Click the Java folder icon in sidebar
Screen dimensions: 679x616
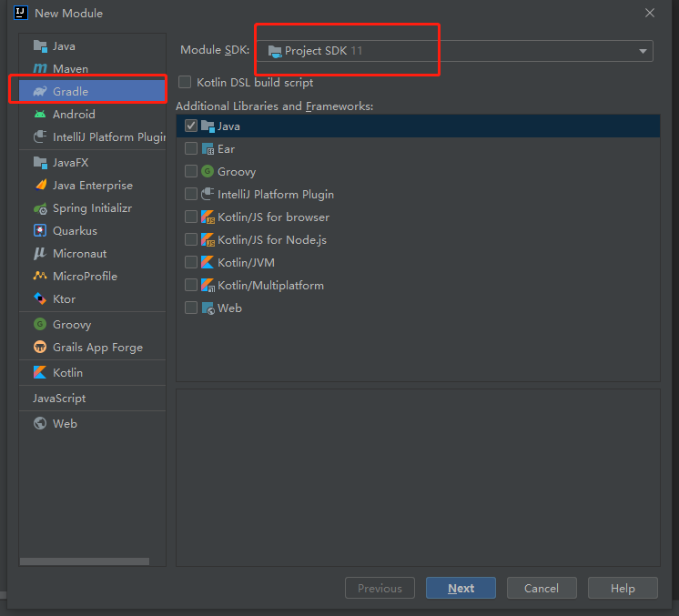click(40, 45)
